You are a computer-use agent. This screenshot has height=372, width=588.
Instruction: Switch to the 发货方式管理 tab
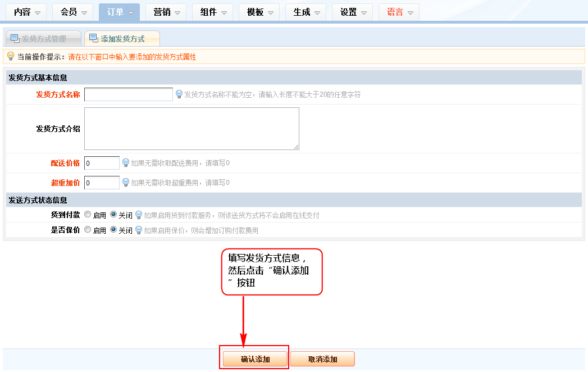click(x=43, y=39)
